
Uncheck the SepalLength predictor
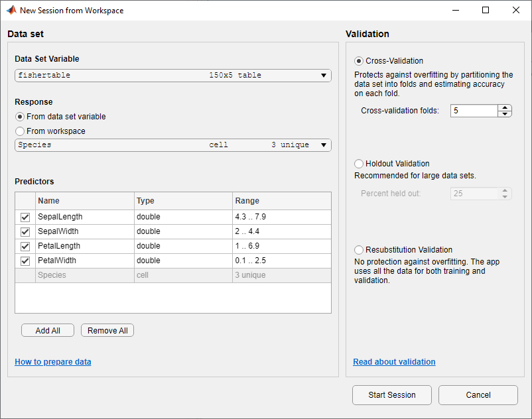click(25, 217)
